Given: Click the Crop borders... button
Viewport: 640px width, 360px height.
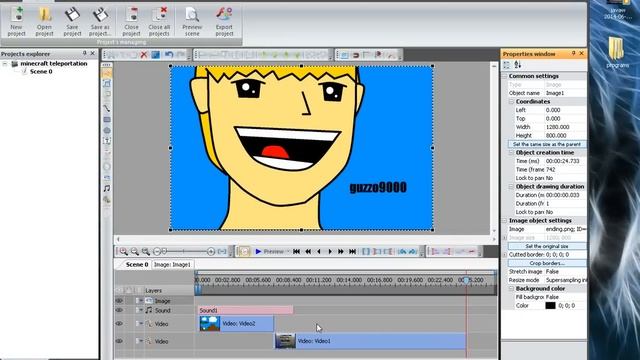Looking at the screenshot, I should (547, 263).
